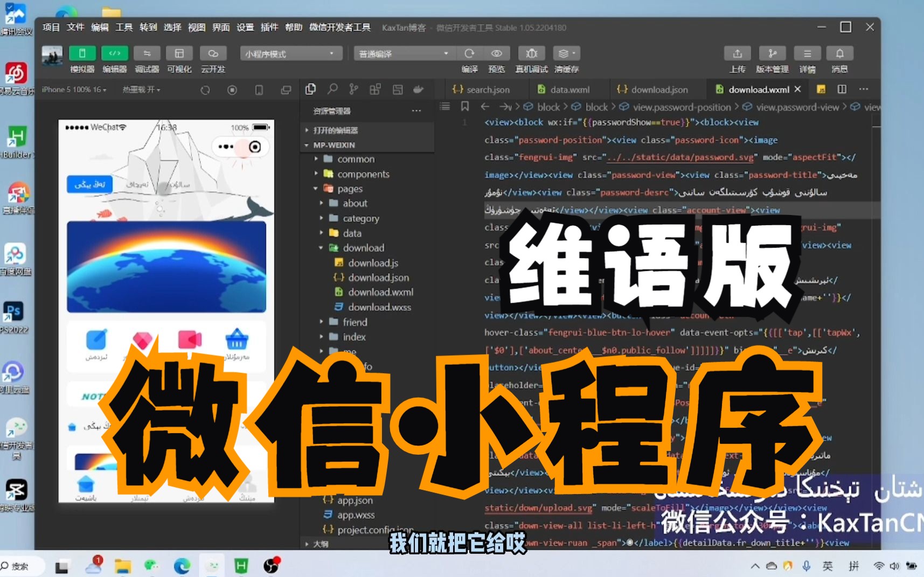The width and height of the screenshot is (924, 577).
Task: Open the 详情 details icon
Action: [x=807, y=53]
